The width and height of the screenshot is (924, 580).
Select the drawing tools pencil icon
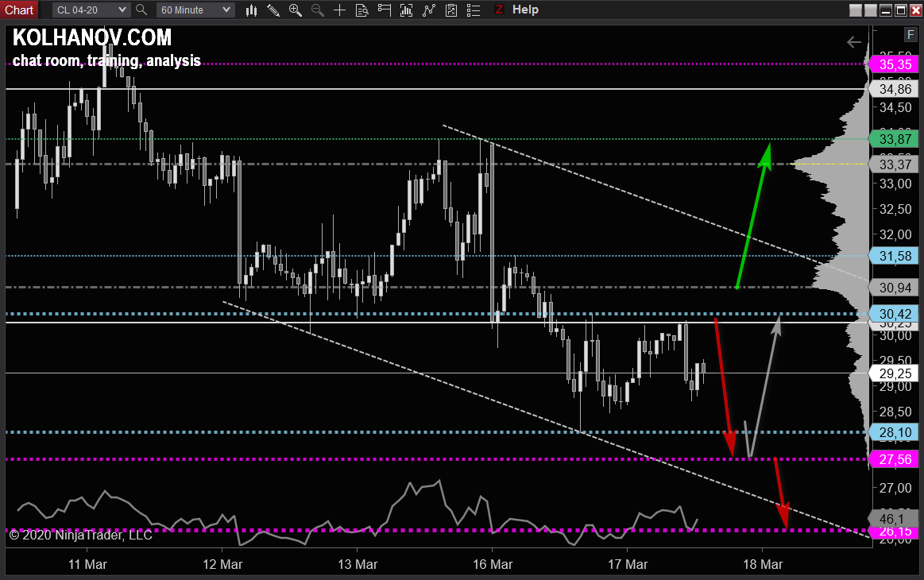click(x=273, y=10)
